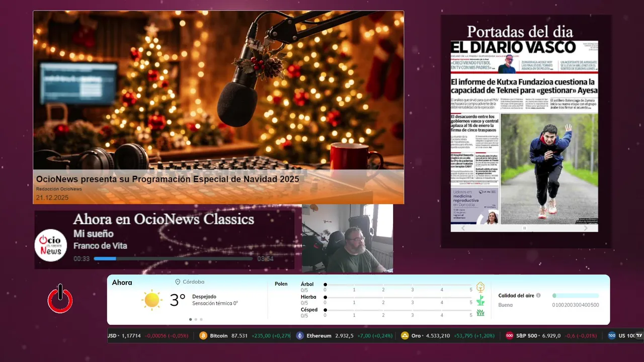Click the red S&P 500 badge

[x=509, y=336]
